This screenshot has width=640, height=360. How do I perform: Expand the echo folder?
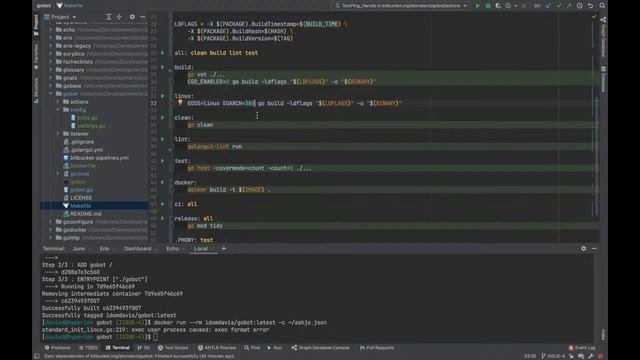pyautogui.click(x=51, y=30)
